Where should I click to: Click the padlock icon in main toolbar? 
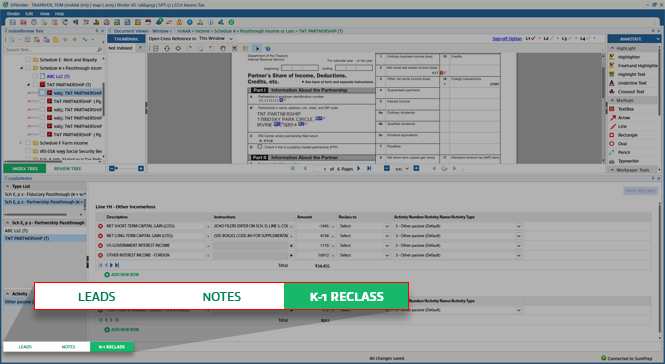pos(179,22)
